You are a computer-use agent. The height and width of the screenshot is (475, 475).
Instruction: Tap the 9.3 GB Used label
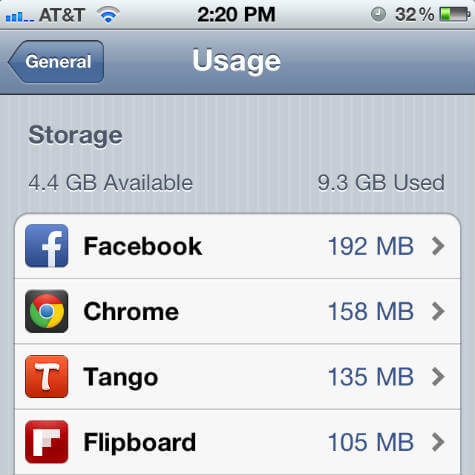point(381,183)
